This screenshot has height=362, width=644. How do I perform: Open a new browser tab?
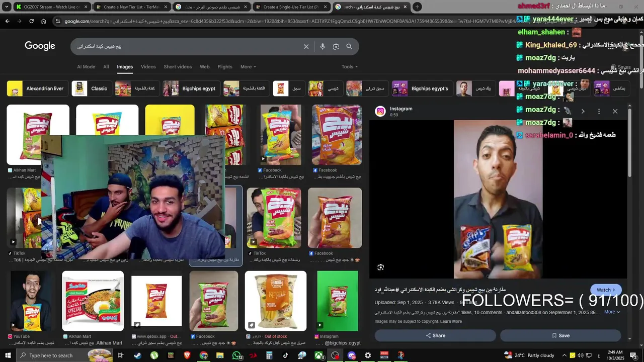pyautogui.click(x=417, y=7)
